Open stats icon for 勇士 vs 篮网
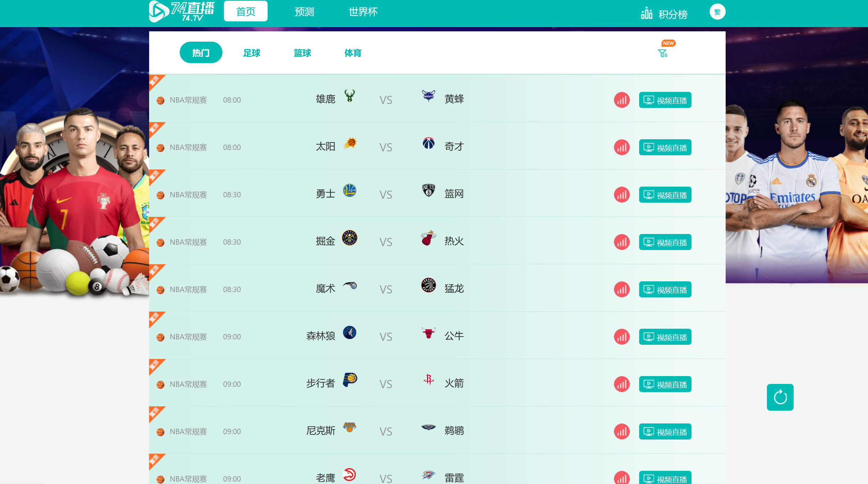The image size is (868, 484). (621, 195)
